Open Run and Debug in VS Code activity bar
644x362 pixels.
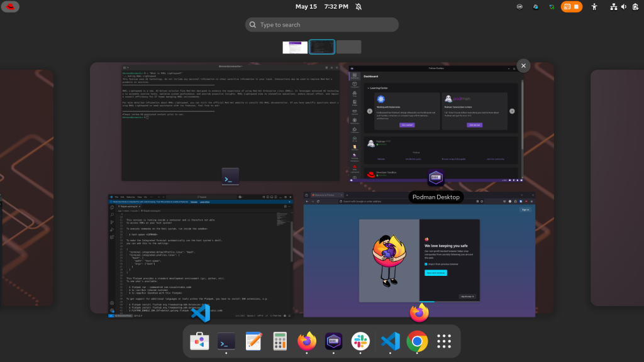[x=112, y=229]
